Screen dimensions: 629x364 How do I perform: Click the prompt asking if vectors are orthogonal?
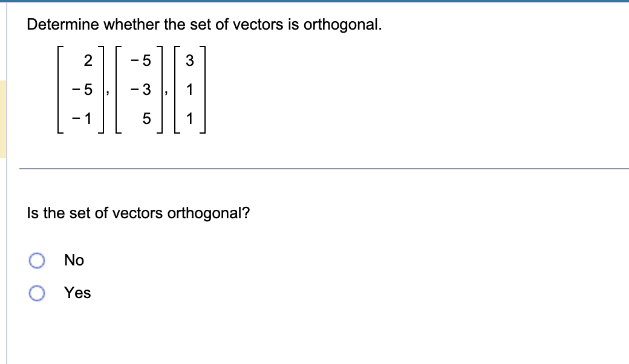click(x=139, y=213)
